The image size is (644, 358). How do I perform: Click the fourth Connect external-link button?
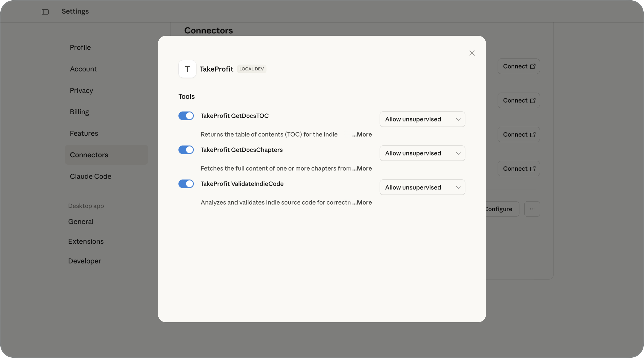coord(518,169)
